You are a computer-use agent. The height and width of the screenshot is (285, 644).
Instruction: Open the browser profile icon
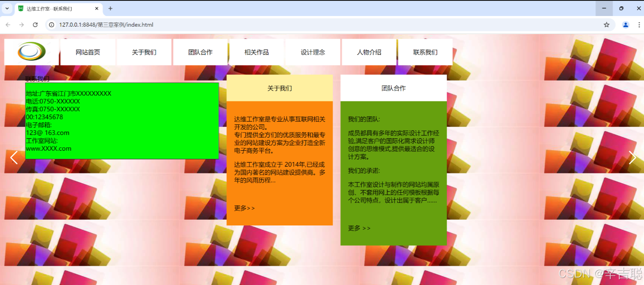click(626, 25)
